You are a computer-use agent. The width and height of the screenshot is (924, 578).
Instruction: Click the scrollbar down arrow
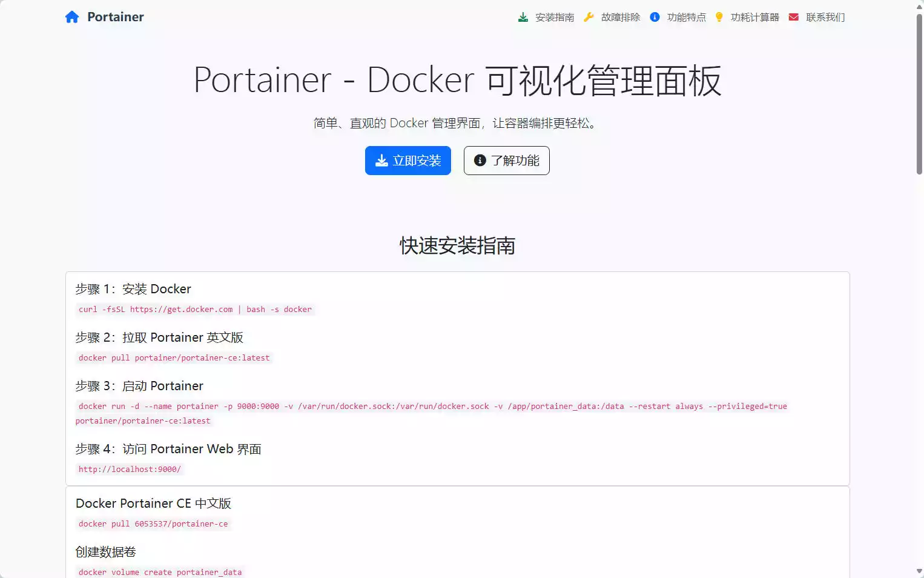tap(919, 571)
